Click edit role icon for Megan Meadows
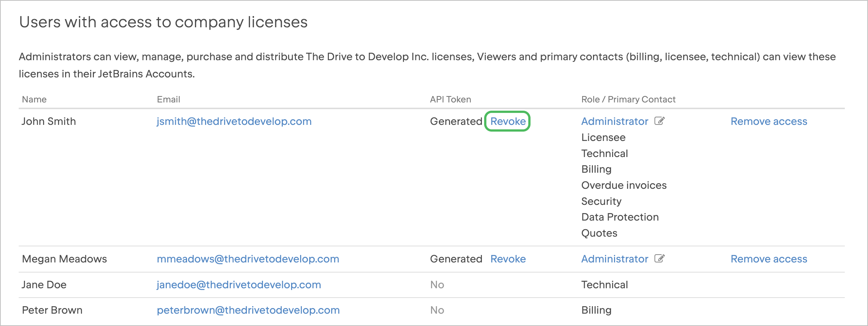This screenshot has height=326, width=868. tap(659, 259)
